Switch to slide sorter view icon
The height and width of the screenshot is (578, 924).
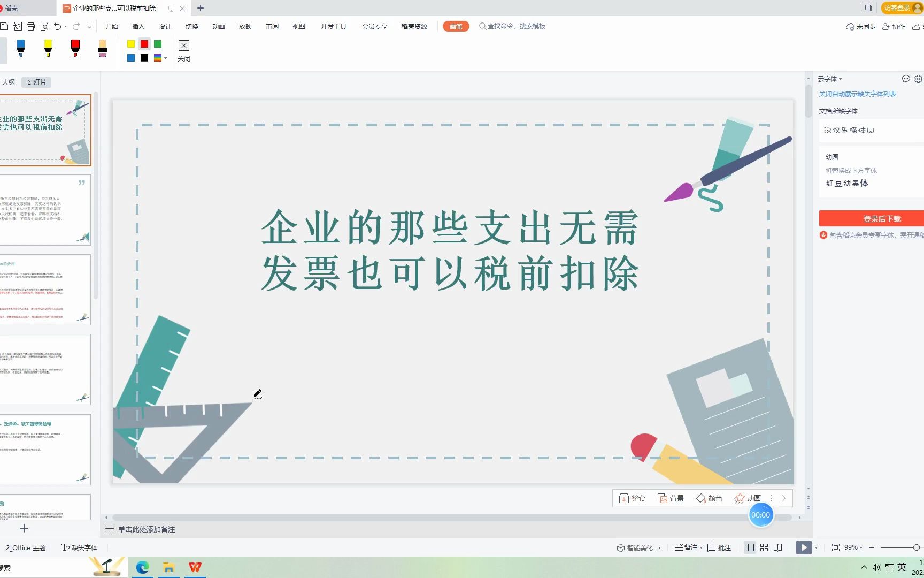[764, 547]
